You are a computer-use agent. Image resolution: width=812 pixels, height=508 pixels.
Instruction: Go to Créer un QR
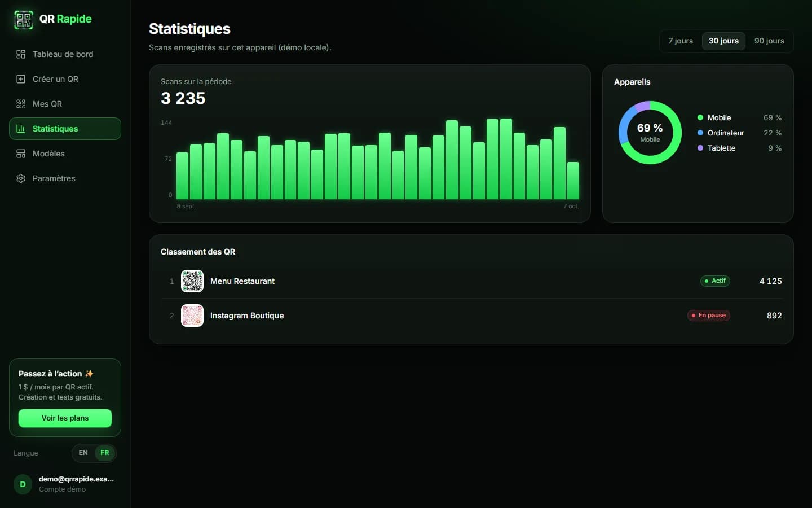click(x=65, y=79)
